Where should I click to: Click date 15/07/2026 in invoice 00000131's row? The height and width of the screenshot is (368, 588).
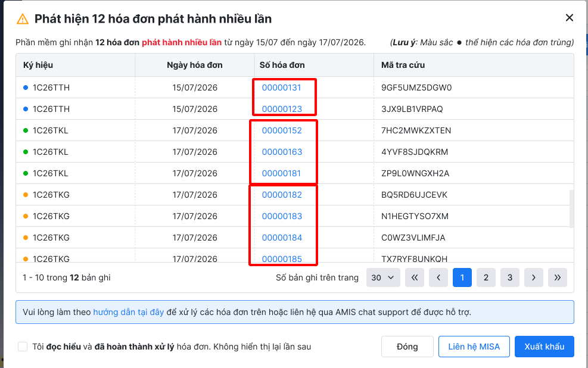point(195,88)
